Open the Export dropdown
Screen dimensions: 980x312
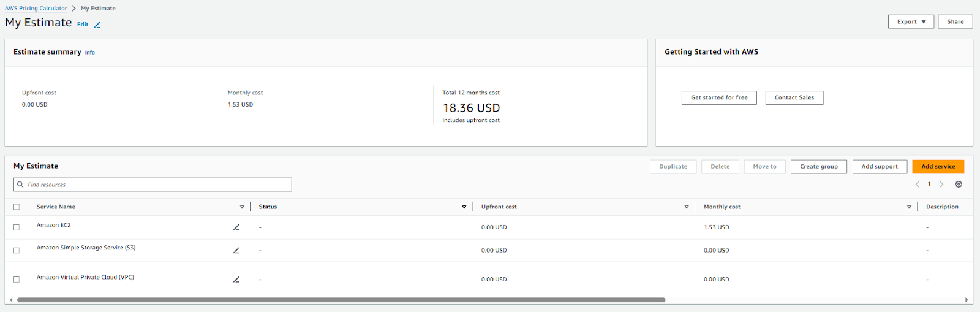[x=911, y=21]
